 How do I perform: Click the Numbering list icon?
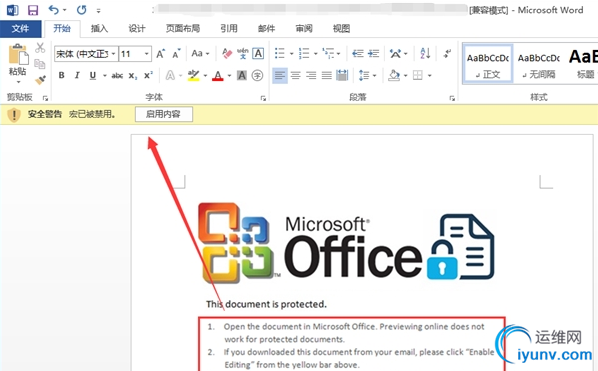(x=304, y=53)
